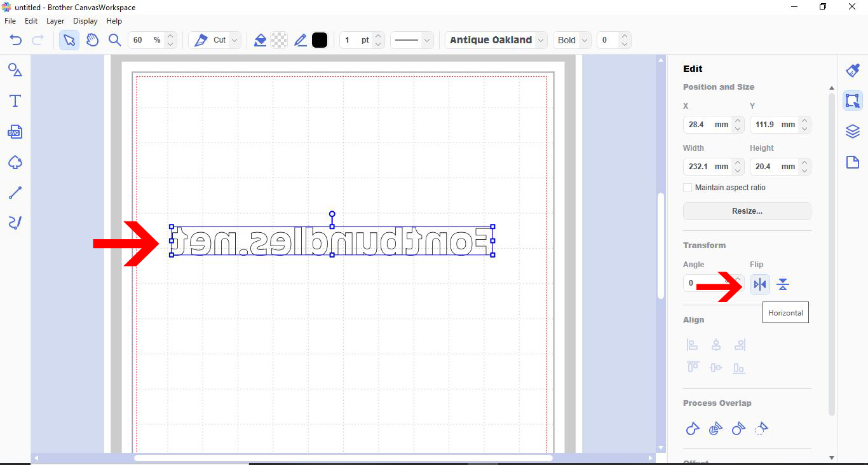Image resolution: width=868 pixels, height=465 pixels.
Task: Align objects to the right edge
Action: pos(740,345)
